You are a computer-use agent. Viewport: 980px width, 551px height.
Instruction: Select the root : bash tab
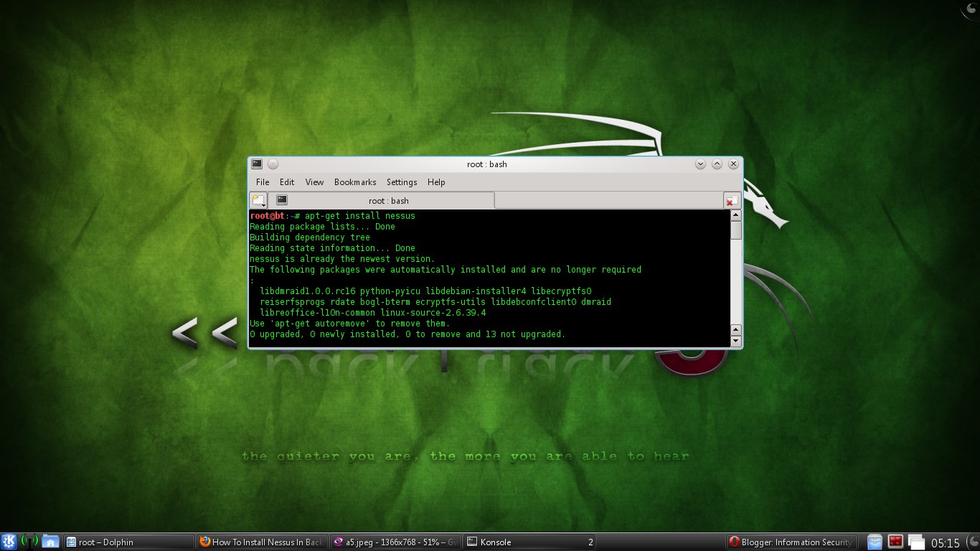[x=382, y=200]
